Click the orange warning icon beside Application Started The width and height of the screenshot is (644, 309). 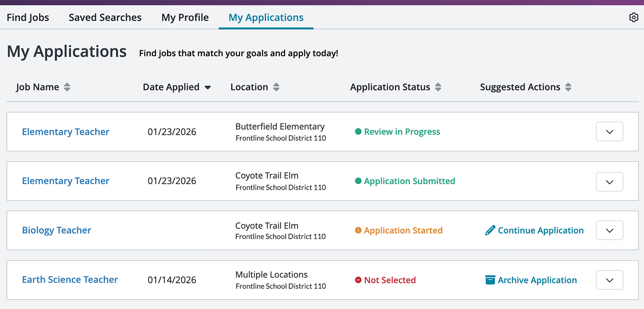pyautogui.click(x=358, y=230)
